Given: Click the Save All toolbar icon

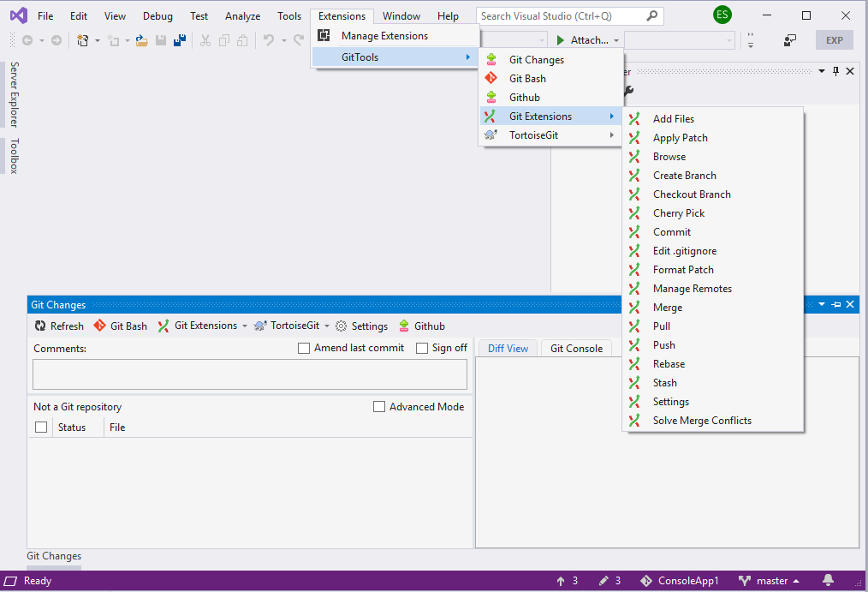Looking at the screenshot, I should [180, 39].
